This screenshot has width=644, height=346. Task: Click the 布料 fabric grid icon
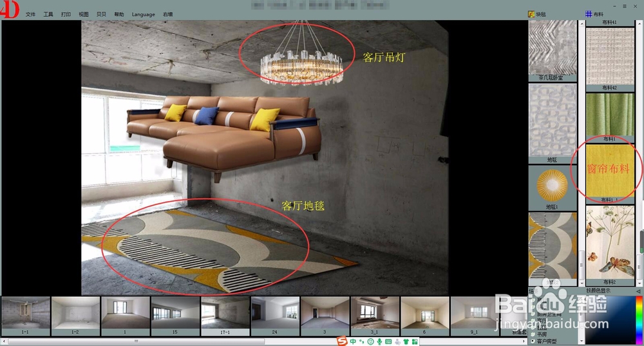tap(589, 14)
